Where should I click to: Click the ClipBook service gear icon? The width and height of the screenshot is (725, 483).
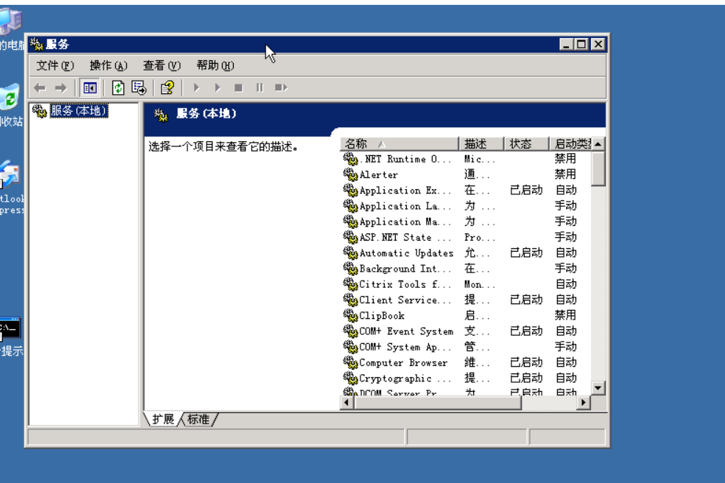[350, 316]
